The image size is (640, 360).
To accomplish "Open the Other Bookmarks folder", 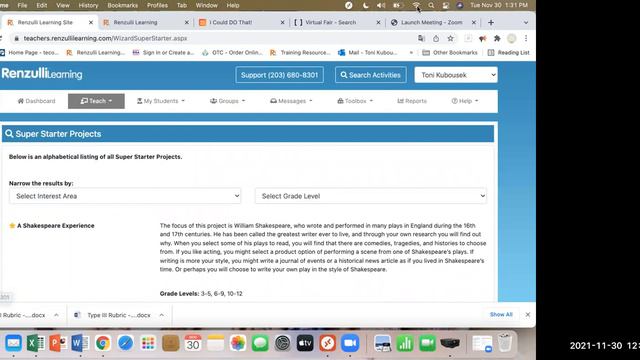I will (x=450, y=53).
